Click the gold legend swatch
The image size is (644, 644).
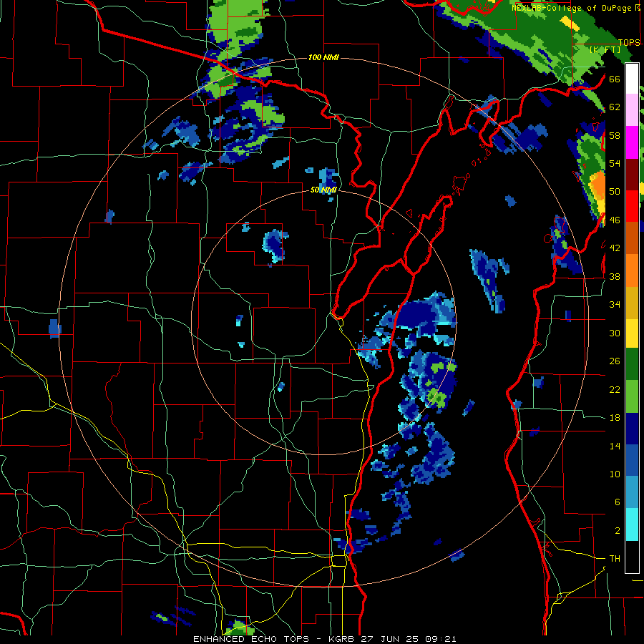632,303
